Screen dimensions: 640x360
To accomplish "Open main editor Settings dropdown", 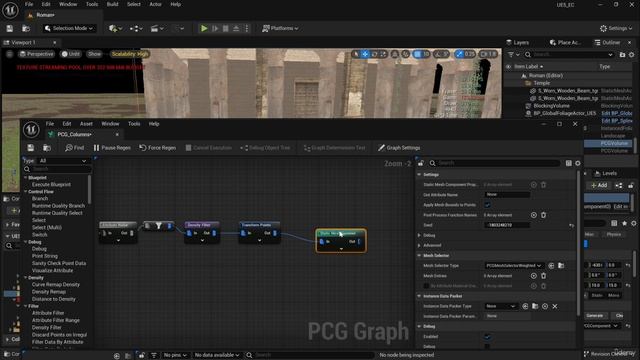I will [616, 28].
